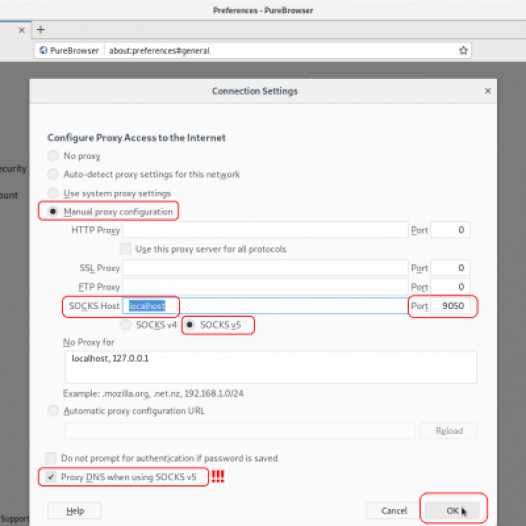Open a new tab with plus icon
The image size is (526, 526).
pos(41,30)
